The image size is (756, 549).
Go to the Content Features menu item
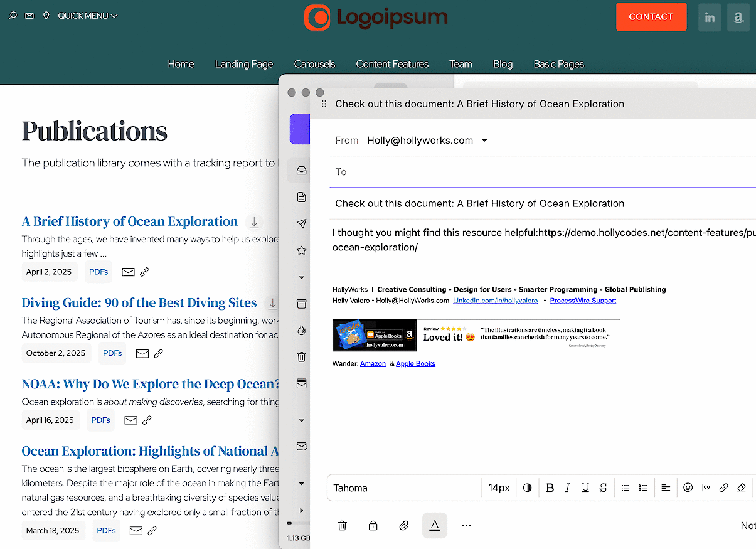[392, 64]
